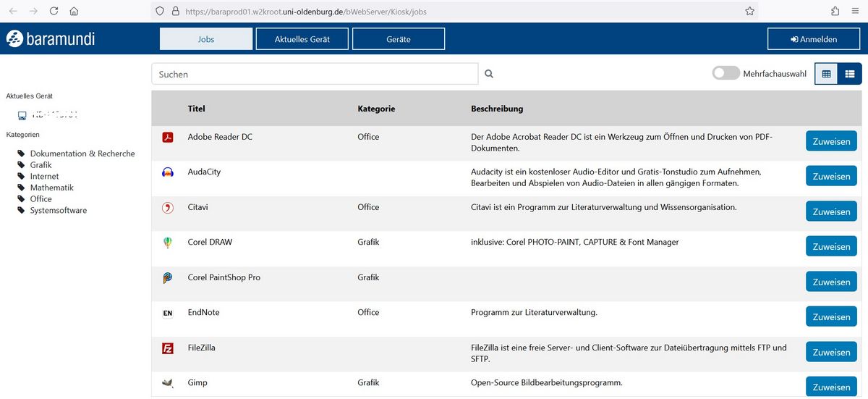
Task: Click the EndNote EN icon
Action: (x=168, y=313)
